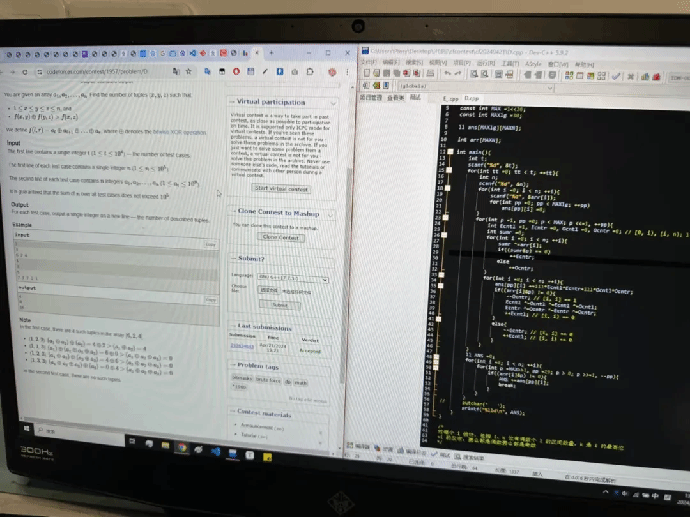Click the red delete-profile icon in Dev-C++
Screen dimensions: 690x518
[656, 77]
